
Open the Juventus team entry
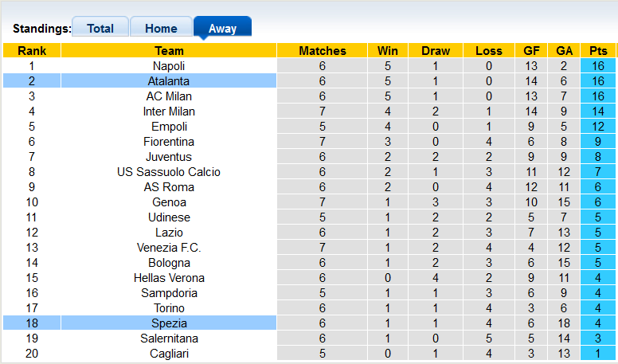coord(169,157)
